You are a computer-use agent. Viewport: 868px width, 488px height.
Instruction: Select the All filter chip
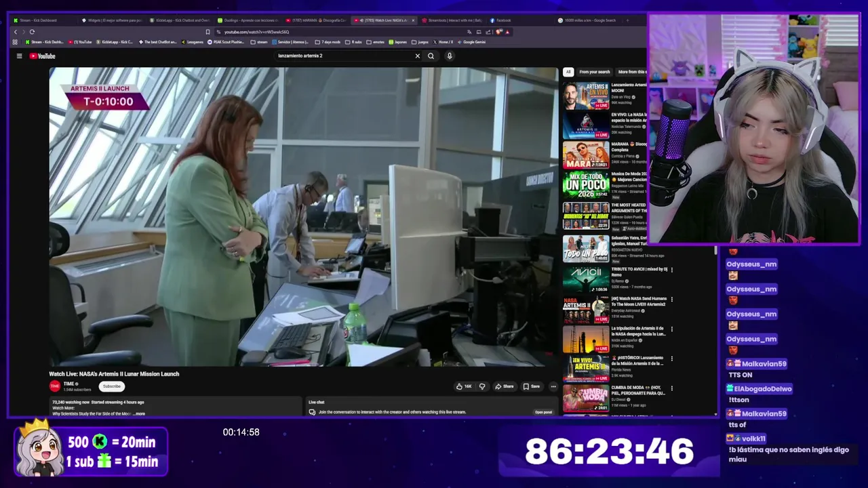click(568, 72)
